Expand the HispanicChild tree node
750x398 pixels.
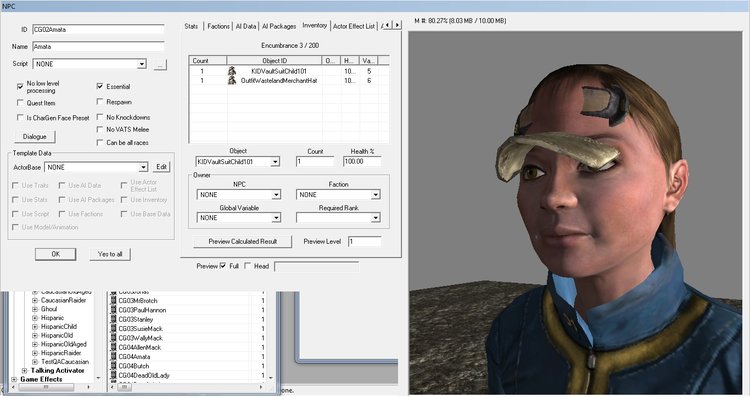coord(35,327)
